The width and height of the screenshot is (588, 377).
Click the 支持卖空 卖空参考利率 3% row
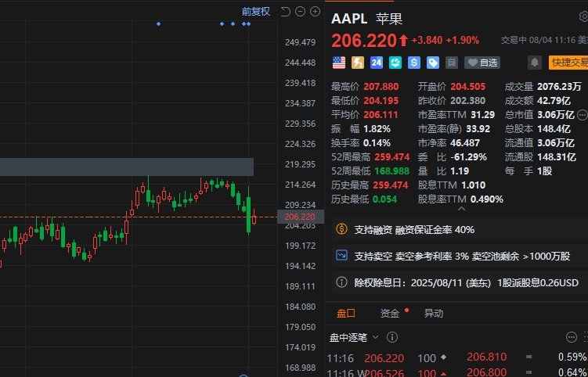click(460, 256)
